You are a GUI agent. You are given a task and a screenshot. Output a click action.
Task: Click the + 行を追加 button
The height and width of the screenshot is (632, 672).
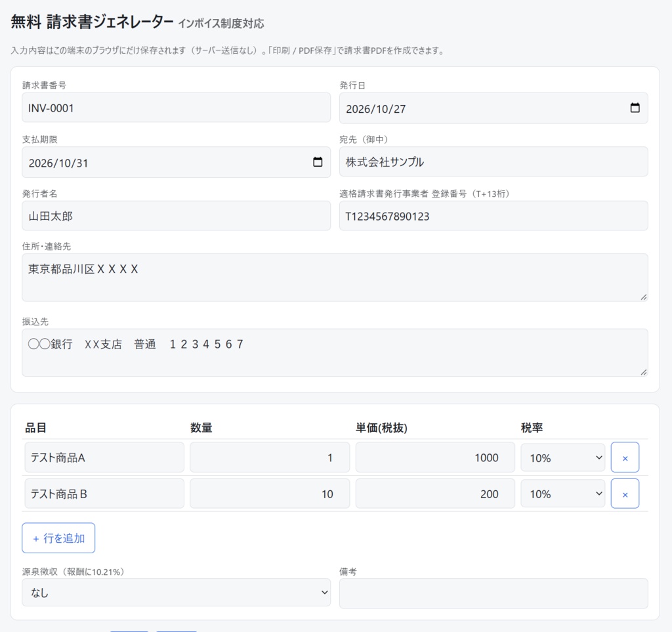pyautogui.click(x=58, y=537)
